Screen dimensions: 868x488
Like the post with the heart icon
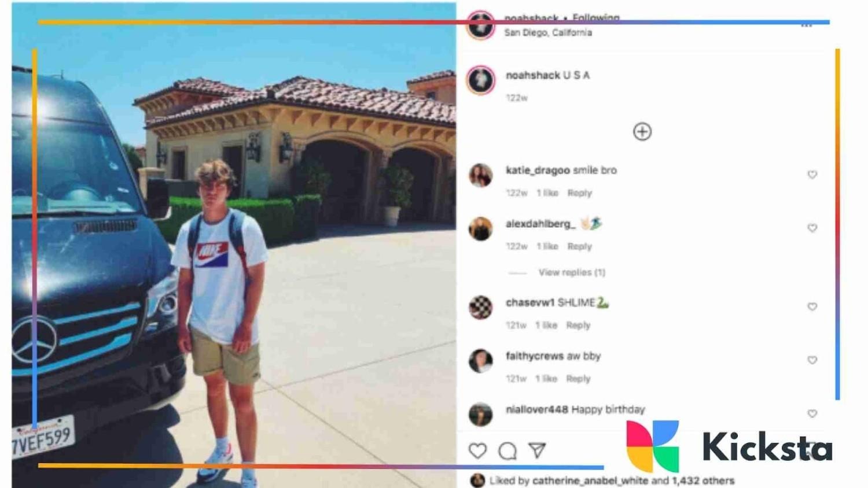[x=477, y=450]
